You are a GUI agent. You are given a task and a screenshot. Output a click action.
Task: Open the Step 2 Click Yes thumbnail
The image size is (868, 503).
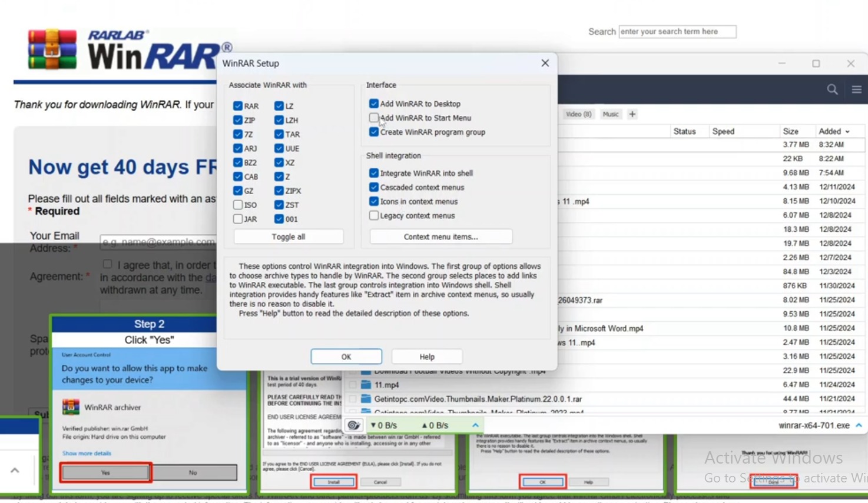click(x=149, y=404)
